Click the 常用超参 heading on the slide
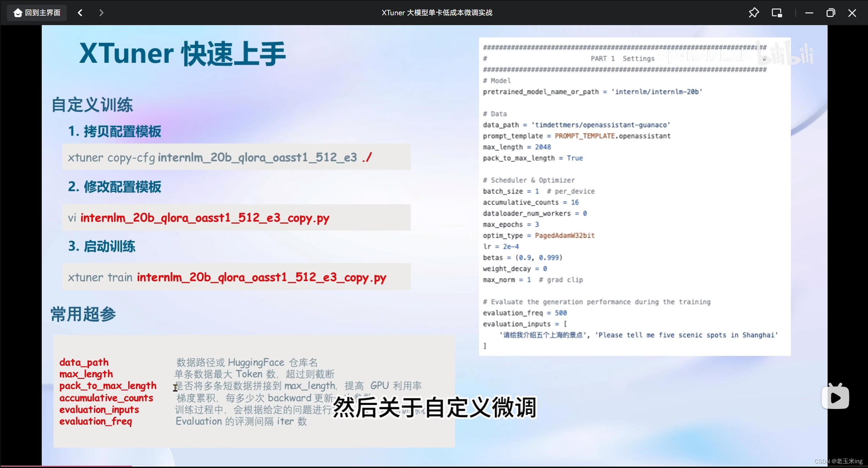The height and width of the screenshot is (468, 868). 82,314
